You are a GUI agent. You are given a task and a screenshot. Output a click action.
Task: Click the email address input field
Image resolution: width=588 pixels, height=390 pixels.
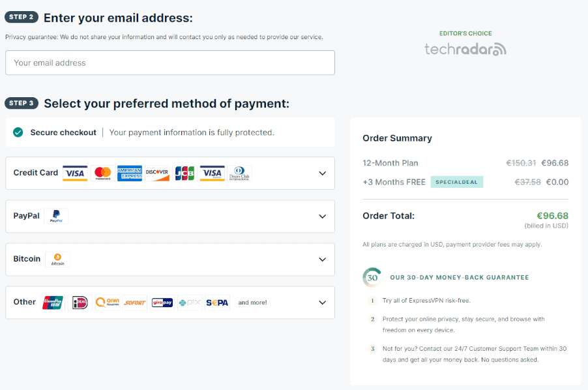tap(170, 63)
